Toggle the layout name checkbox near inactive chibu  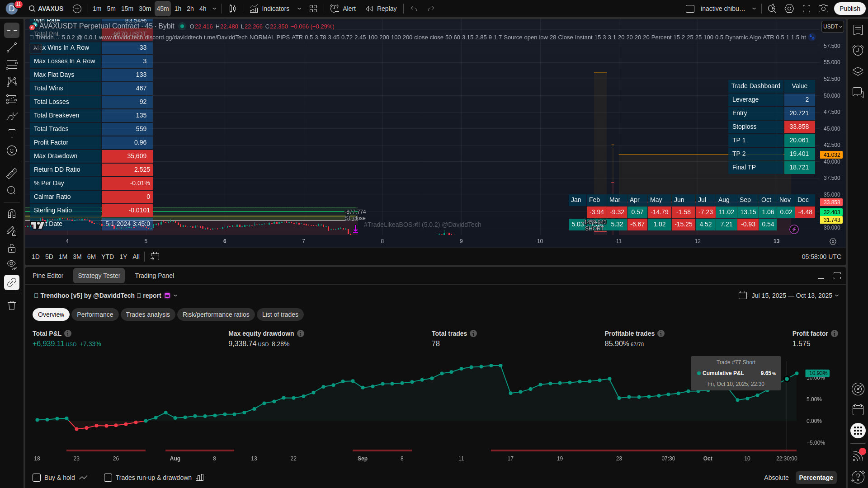click(x=690, y=9)
